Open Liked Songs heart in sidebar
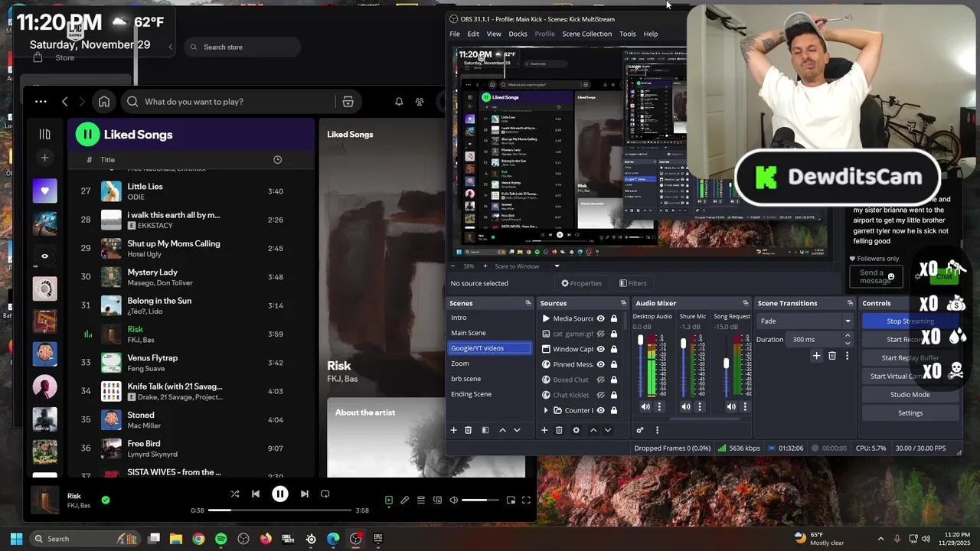Screen dimensions: 980x551 44,191
